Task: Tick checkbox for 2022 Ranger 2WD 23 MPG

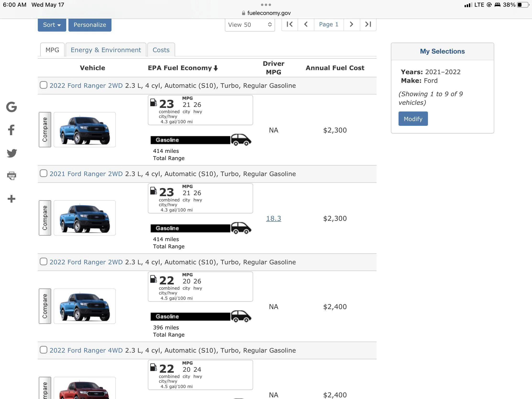Action: [44, 85]
